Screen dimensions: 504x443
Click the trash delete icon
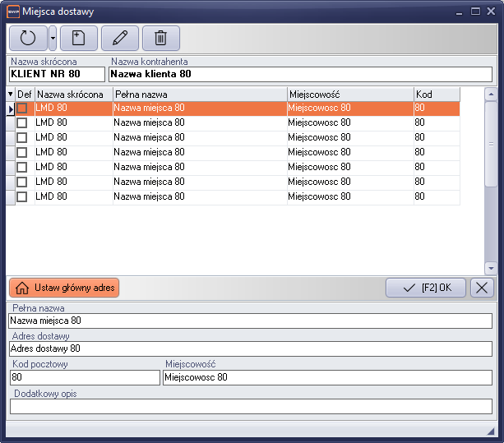click(161, 38)
